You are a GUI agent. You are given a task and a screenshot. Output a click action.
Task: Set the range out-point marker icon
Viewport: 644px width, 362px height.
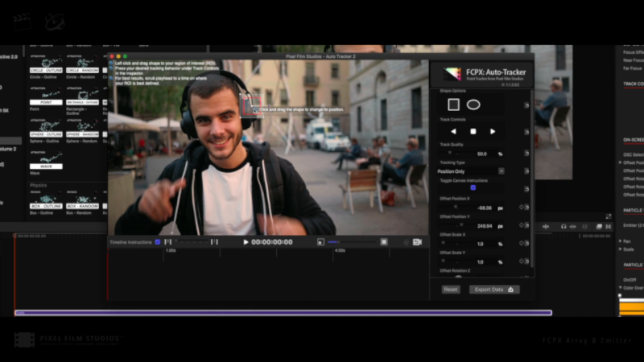pyautogui.click(x=214, y=242)
